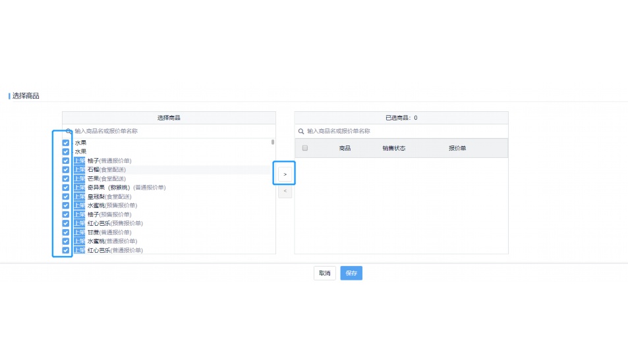Uncheck the 柚子(预售报价单) checkbox
The height and width of the screenshot is (364, 628).
66,215
